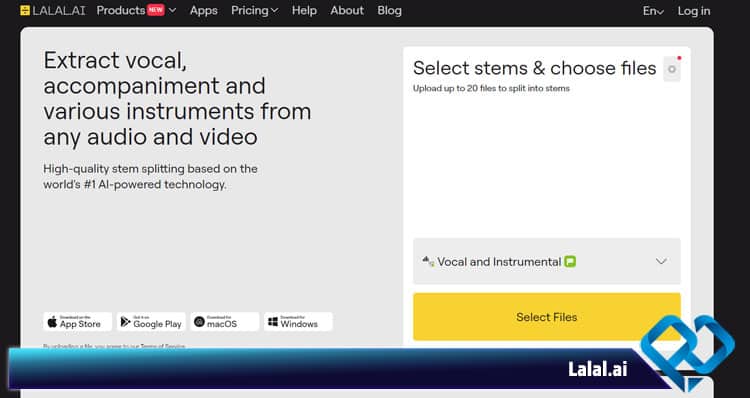
Task: Open the About page
Action: point(347,11)
